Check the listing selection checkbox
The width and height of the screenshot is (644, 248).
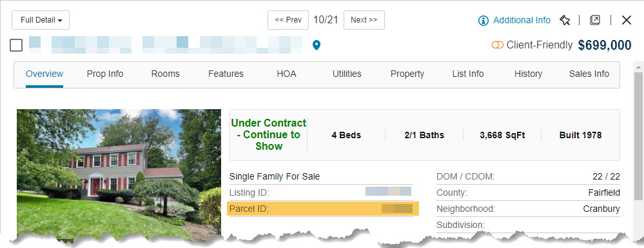pos(16,45)
